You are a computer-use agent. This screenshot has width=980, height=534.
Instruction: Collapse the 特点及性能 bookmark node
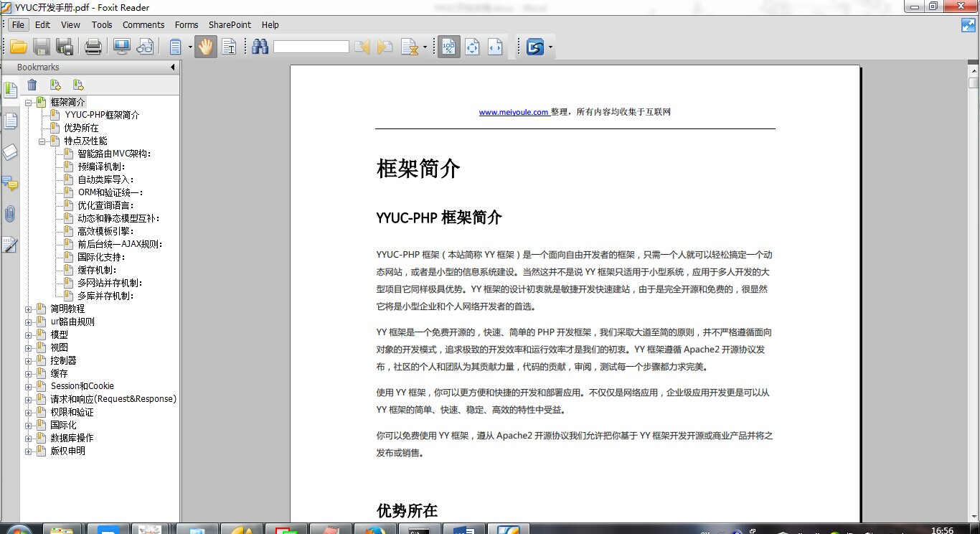click(42, 141)
